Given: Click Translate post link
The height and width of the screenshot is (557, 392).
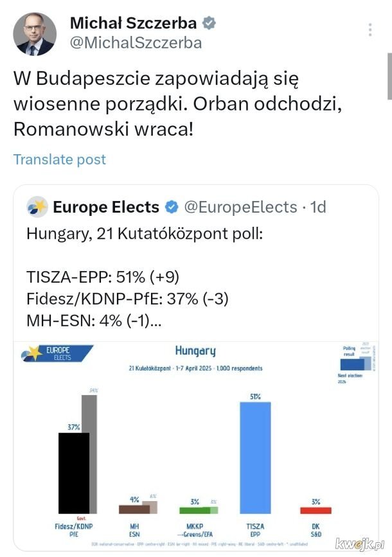Looking at the screenshot, I should click(x=60, y=159).
